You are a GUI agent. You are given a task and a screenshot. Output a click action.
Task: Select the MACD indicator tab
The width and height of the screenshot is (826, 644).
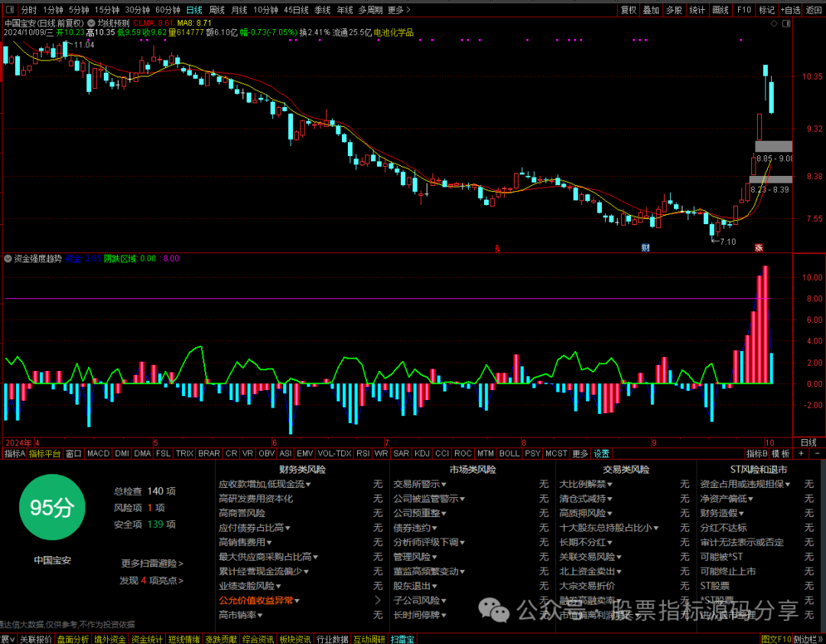click(x=98, y=454)
